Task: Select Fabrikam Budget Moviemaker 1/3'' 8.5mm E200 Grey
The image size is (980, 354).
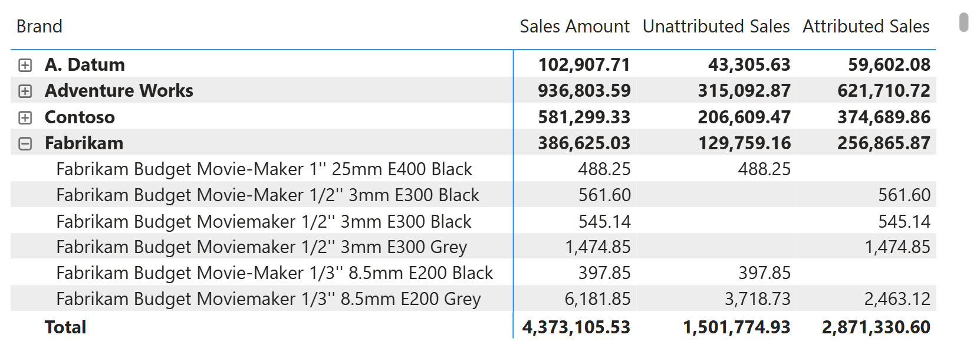Action: coord(268,299)
